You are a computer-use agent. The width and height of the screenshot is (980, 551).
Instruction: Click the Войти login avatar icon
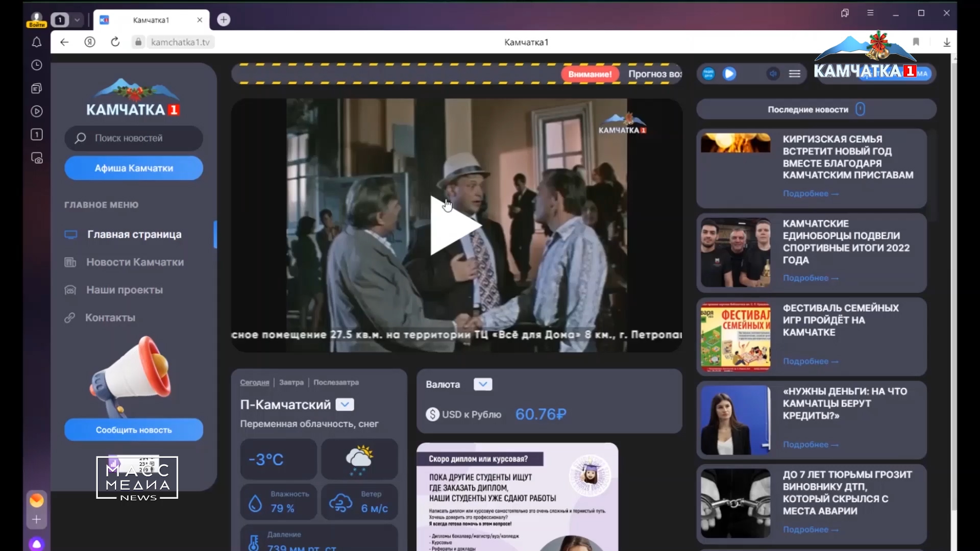pyautogui.click(x=37, y=19)
